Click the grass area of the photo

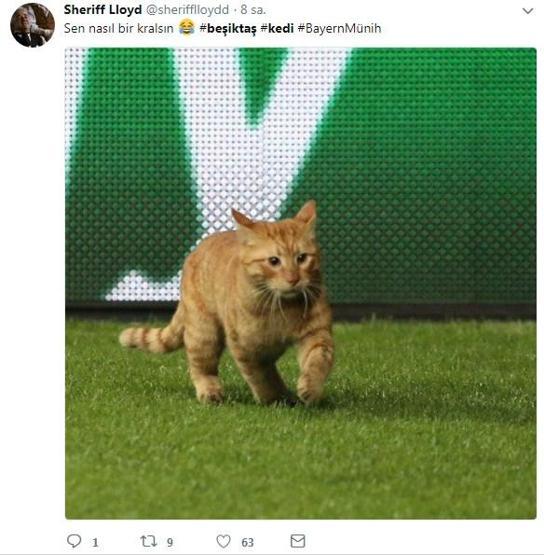pos(301,460)
